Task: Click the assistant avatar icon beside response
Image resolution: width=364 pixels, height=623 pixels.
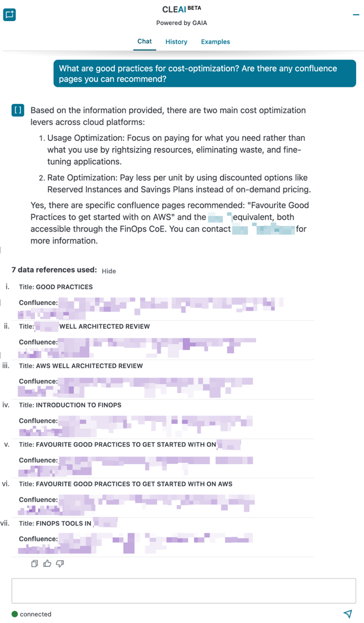Action: [x=18, y=110]
